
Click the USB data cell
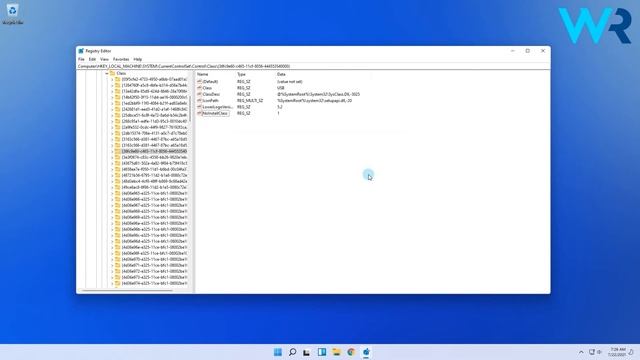(x=281, y=88)
